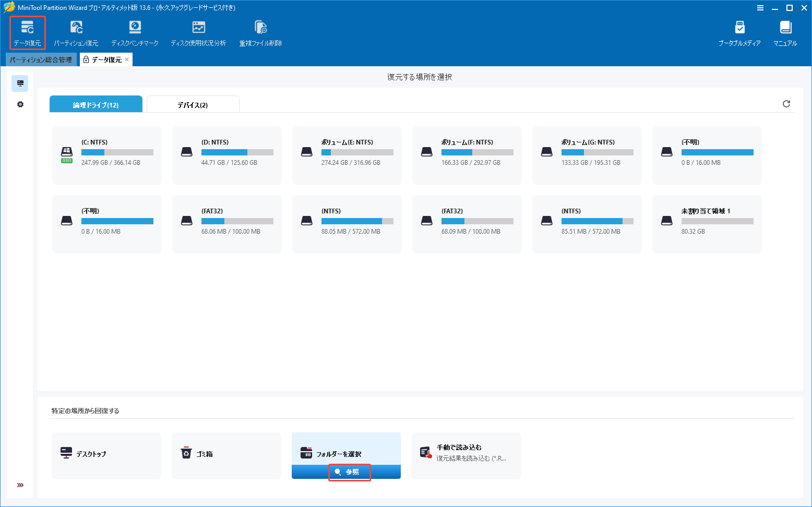Refresh the drive list
812x507 pixels.
tap(786, 104)
